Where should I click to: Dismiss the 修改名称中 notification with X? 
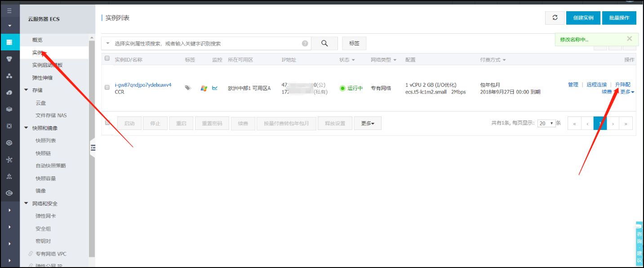pyautogui.click(x=629, y=39)
